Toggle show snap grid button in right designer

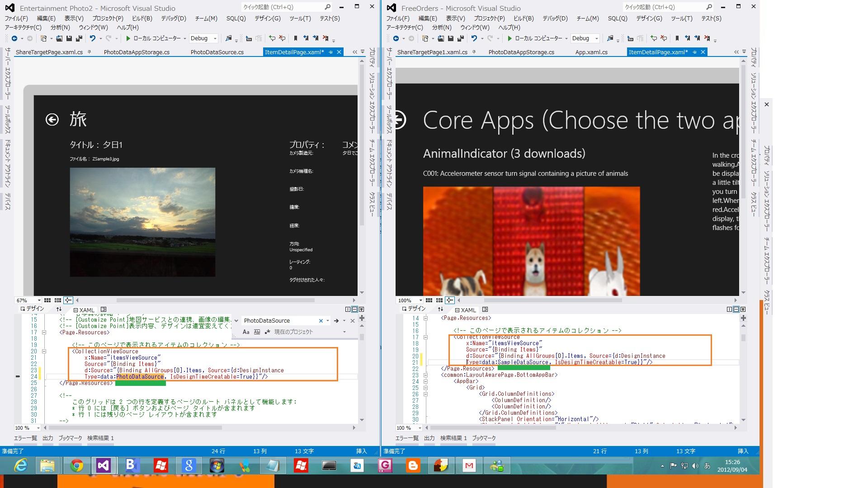(429, 300)
